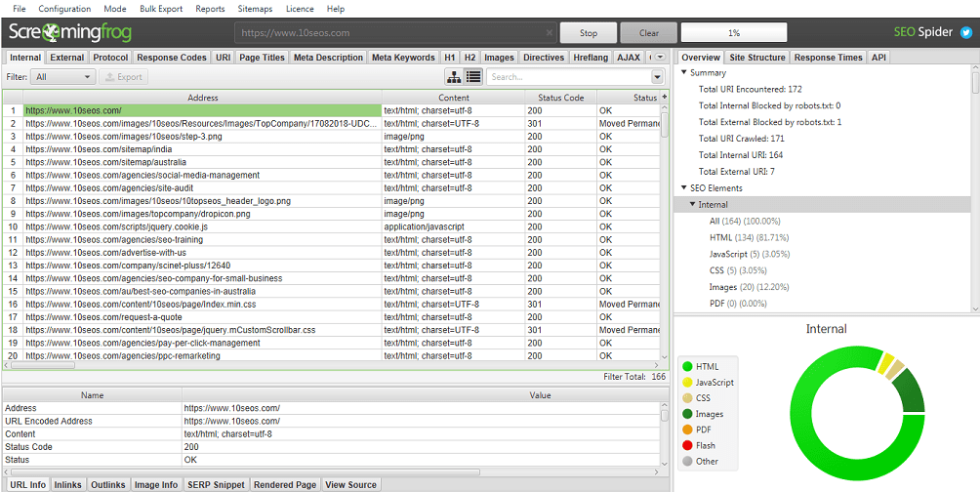The image size is (980, 492).
Task: Click the Search box
Action: (569, 77)
